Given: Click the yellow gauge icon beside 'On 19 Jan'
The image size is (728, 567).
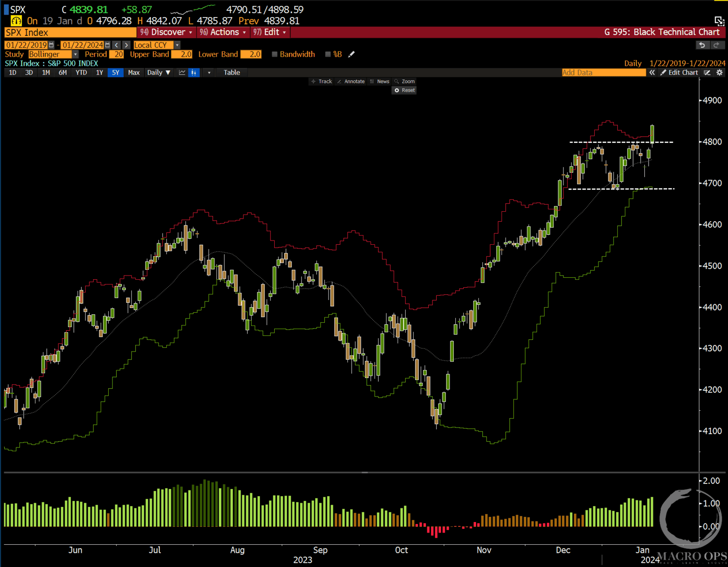Looking at the screenshot, I should click(x=16, y=21).
